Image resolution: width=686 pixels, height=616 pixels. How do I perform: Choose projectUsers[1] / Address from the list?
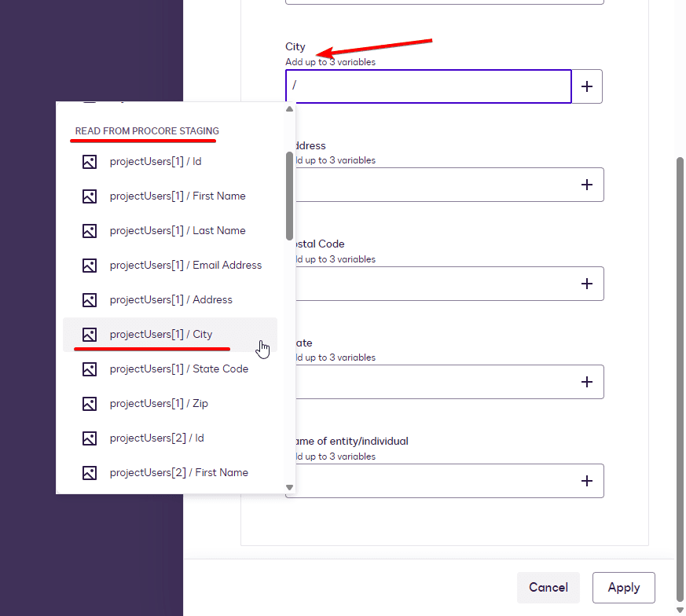[171, 300]
